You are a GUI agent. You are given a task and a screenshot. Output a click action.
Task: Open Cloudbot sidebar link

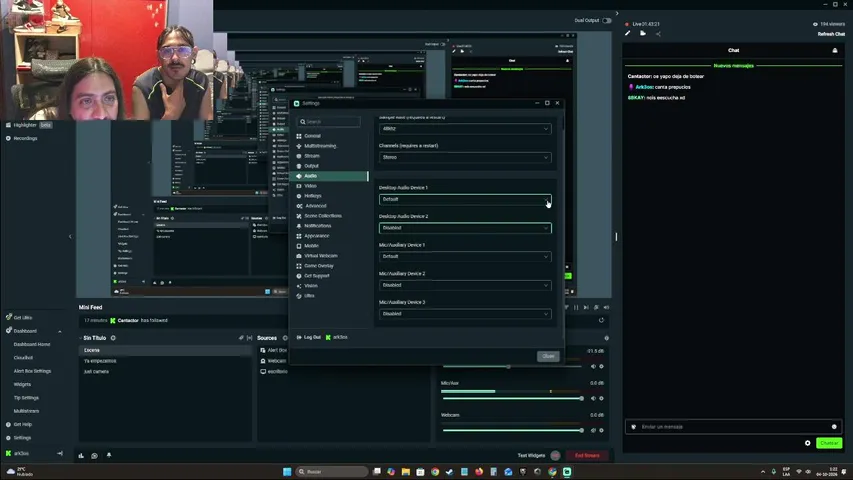pos(23,358)
